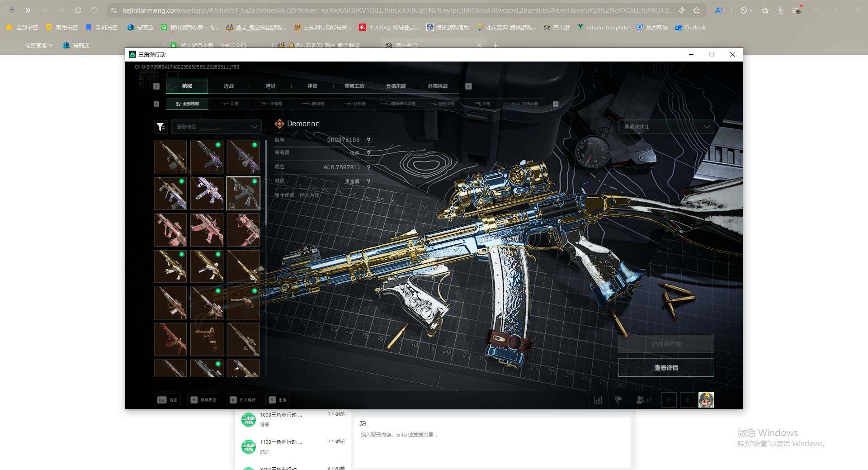The height and width of the screenshot is (470, 868).
Task: Close the 商户平台 browser tab
Action: (479, 45)
